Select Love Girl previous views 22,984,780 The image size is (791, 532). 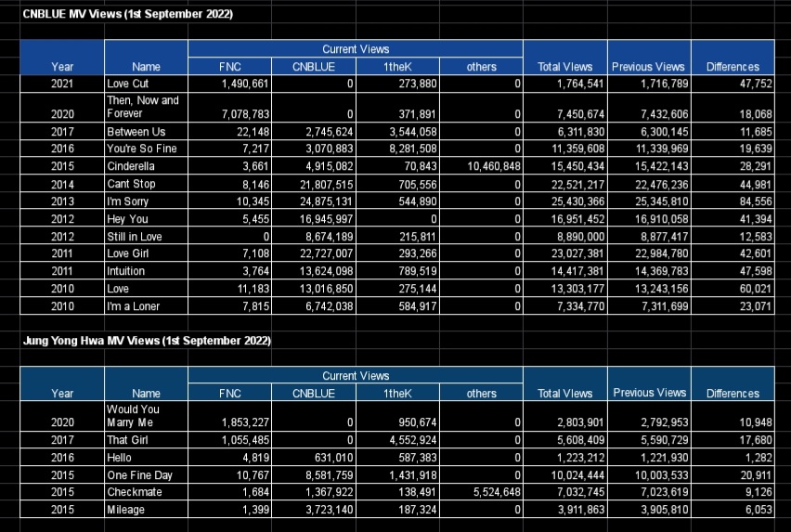pyautogui.click(x=649, y=253)
